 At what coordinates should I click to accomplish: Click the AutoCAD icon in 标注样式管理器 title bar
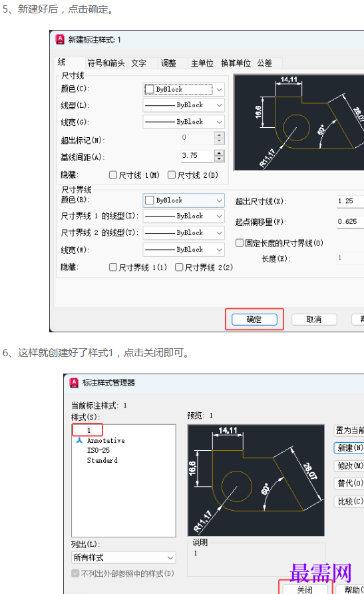point(74,383)
